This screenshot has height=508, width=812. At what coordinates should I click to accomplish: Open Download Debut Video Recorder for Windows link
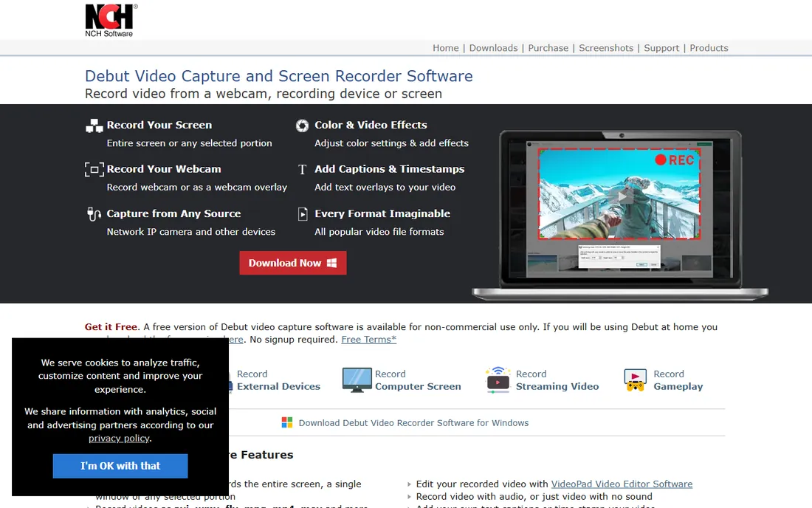(414, 422)
